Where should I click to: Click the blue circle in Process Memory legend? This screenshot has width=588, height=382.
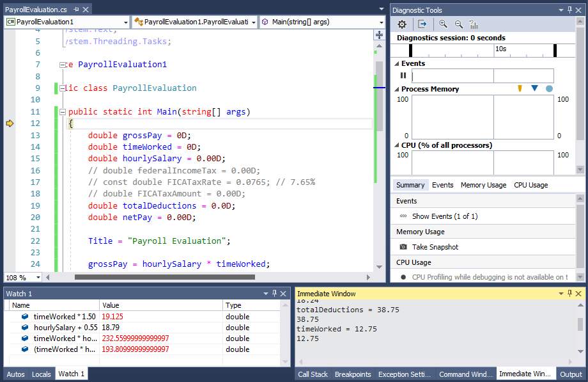pyautogui.click(x=550, y=89)
